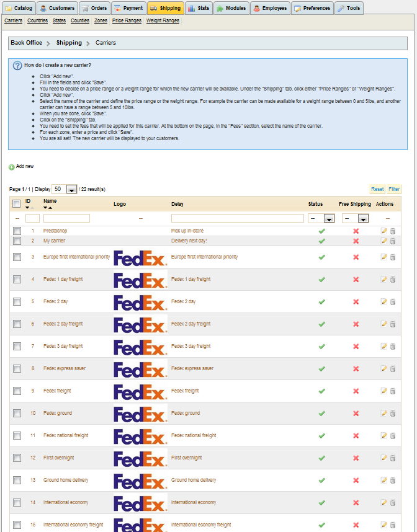Open the Preferences tab
417x532 pixels.
click(312, 8)
